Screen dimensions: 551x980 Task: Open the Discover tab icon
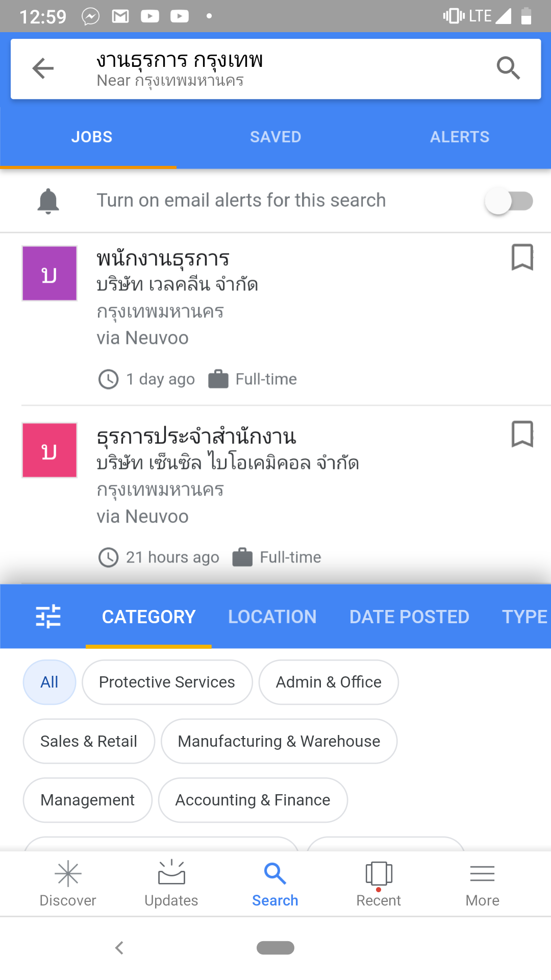point(68,874)
